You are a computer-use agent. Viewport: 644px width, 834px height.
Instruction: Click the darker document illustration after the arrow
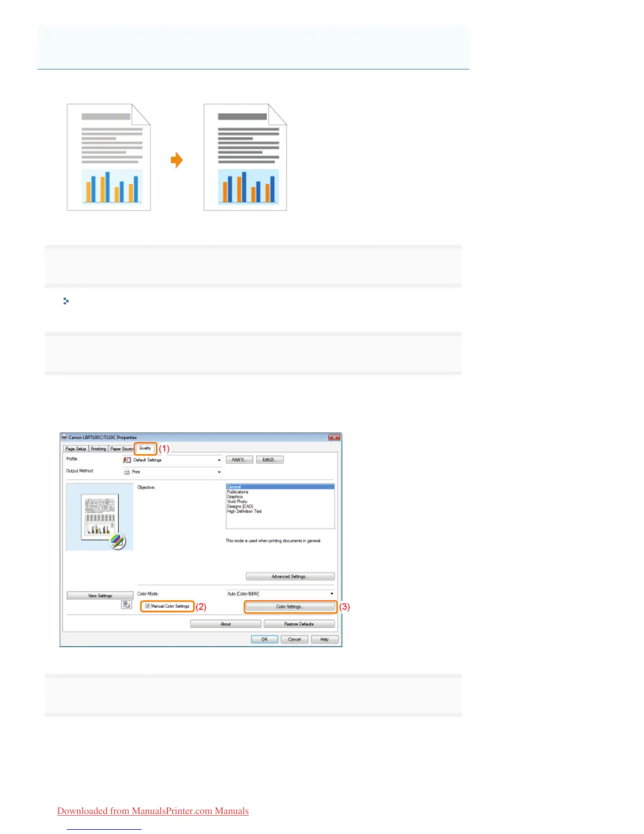click(x=245, y=157)
